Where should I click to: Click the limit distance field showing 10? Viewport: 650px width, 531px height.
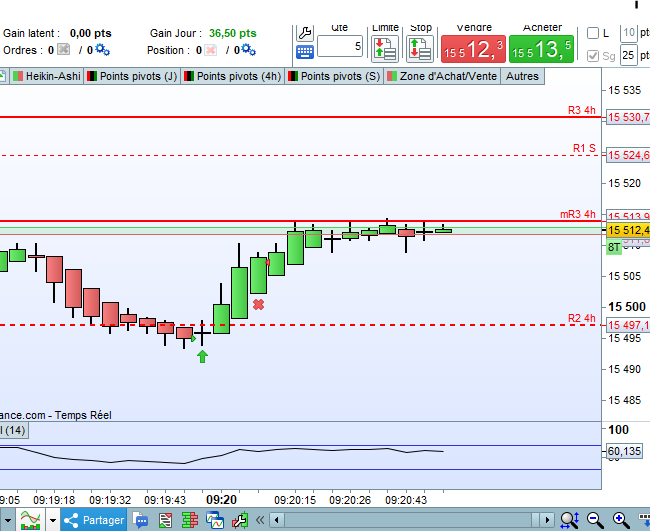point(628,33)
